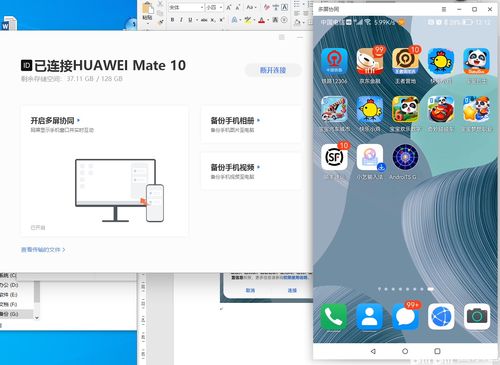
Task: Toggle Character Shading in Word ribbon
Action: pyautogui.click(x=275, y=20)
